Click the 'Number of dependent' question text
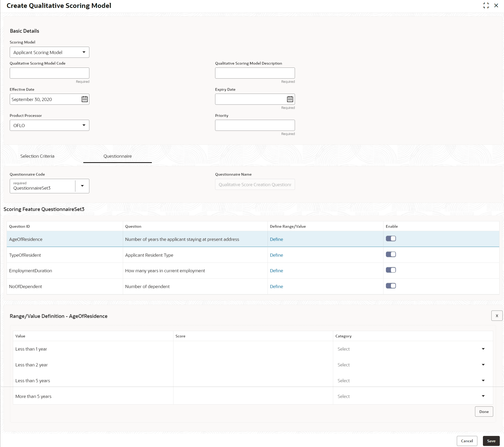Viewport: 504px width, 447px height. [147, 286]
